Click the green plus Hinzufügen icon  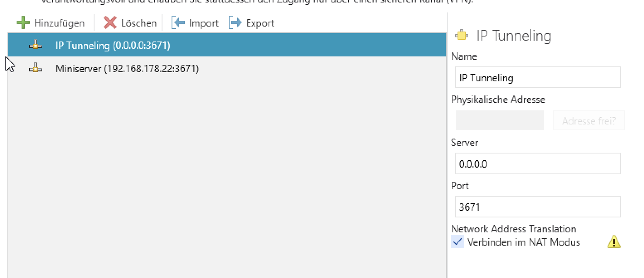coord(24,23)
